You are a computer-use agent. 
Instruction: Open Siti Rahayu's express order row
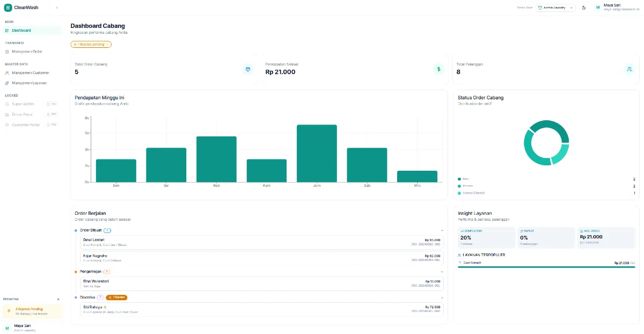262,309
